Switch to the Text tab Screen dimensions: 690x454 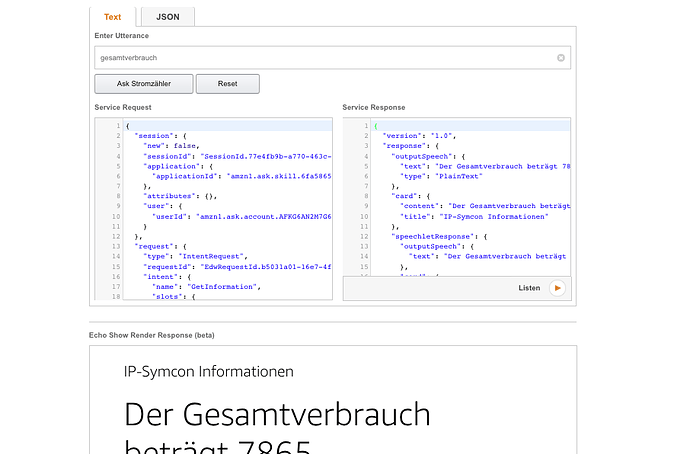click(113, 17)
